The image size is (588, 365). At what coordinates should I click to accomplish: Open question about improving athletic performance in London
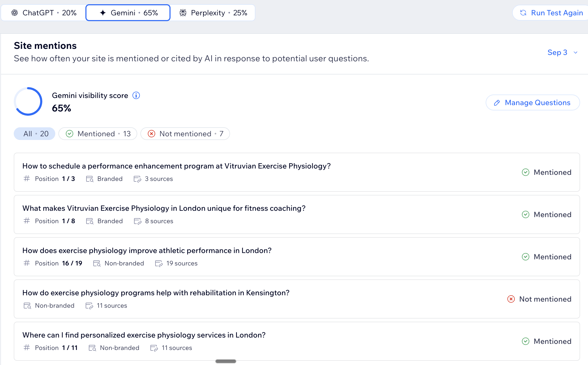(297, 257)
